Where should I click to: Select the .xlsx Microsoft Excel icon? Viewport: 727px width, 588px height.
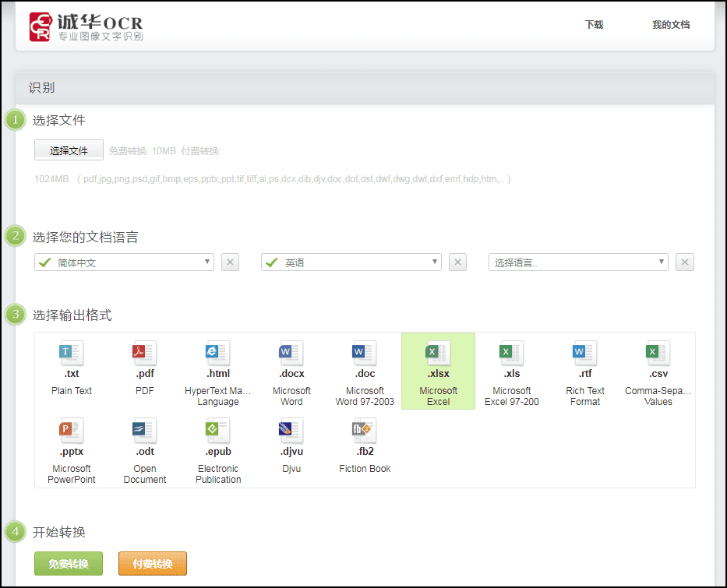438,353
